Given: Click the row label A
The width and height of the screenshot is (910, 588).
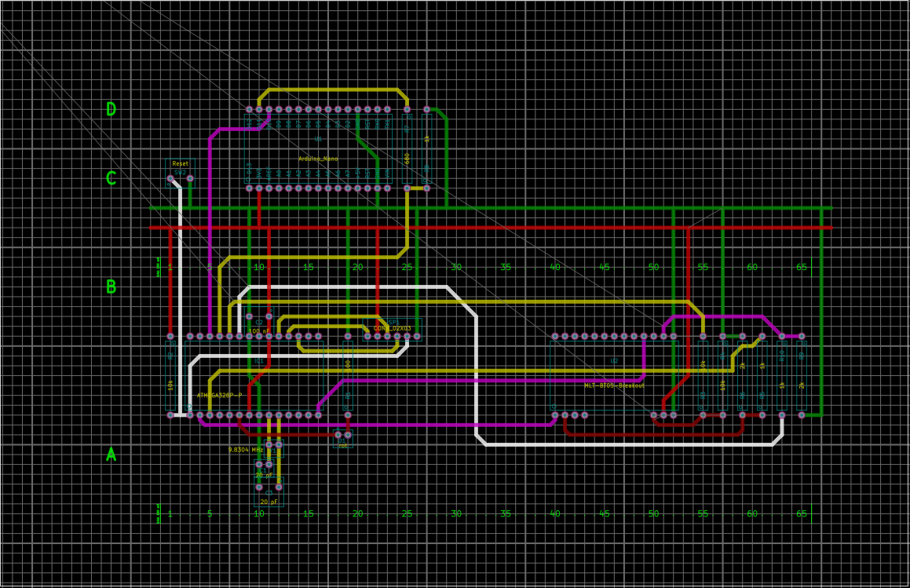Looking at the screenshot, I should point(111,455).
